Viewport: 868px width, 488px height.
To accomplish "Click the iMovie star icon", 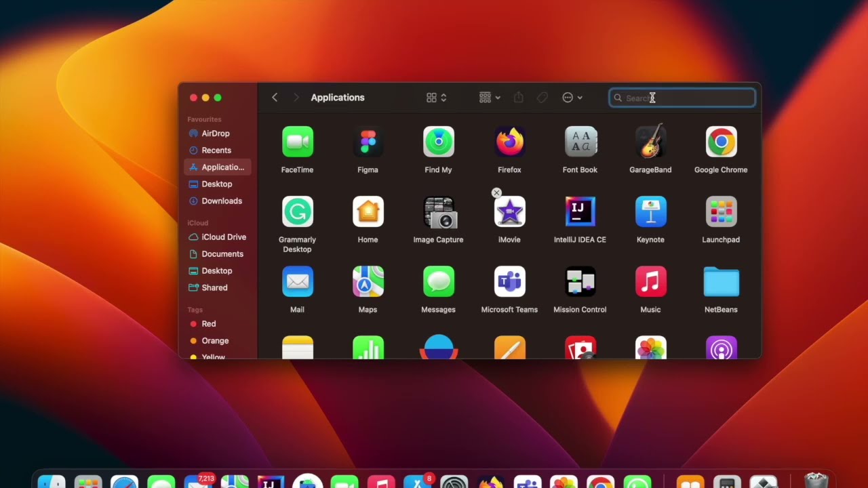I will click(509, 211).
